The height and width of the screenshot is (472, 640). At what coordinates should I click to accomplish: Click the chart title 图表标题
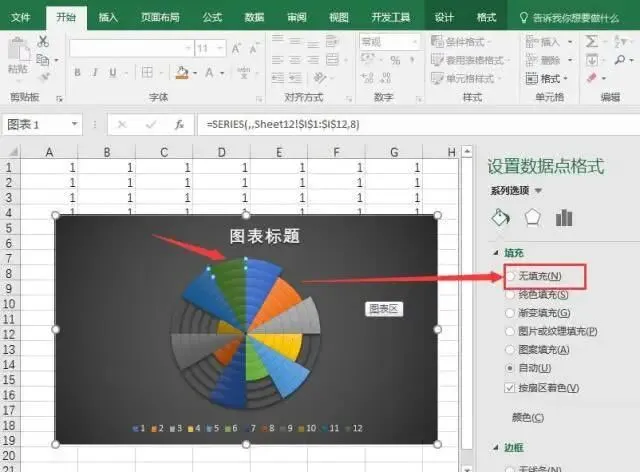pyautogui.click(x=264, y=236)
